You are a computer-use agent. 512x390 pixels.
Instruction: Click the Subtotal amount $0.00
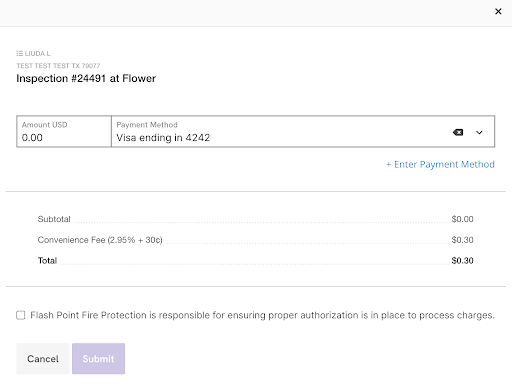pyautogui.click(x=462, y=219)
